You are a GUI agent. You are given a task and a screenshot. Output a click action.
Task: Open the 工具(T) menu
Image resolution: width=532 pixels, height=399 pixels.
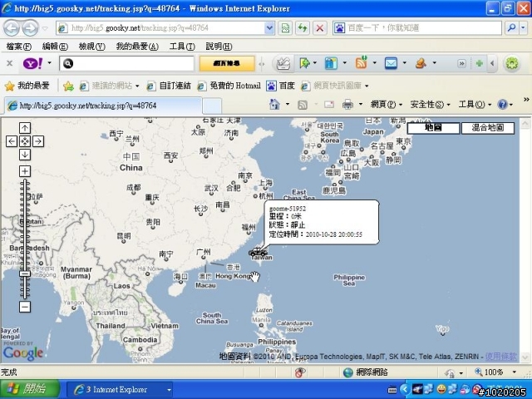pyautogui.click(x=182, y=47)
